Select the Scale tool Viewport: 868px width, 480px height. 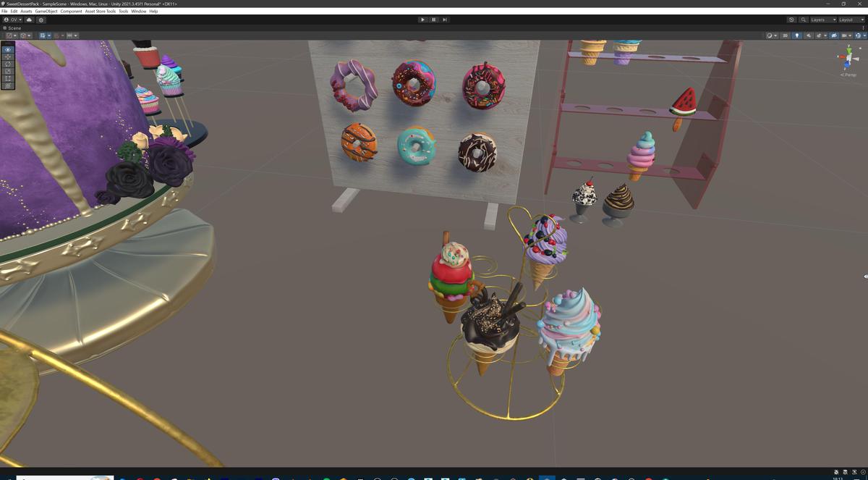click(7, 70)
